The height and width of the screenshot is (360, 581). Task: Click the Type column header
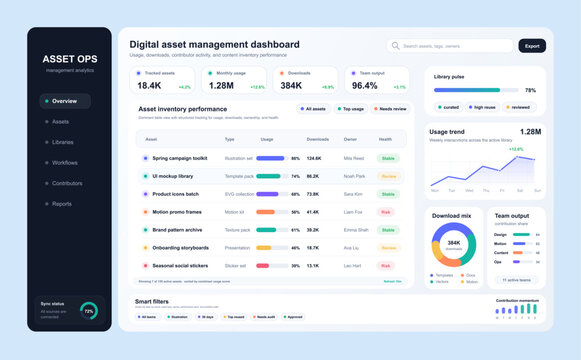point(229,139)
